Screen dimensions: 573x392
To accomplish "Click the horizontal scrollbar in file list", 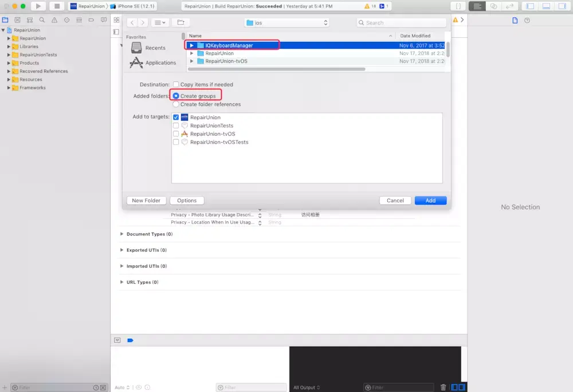I will point(277,69).
